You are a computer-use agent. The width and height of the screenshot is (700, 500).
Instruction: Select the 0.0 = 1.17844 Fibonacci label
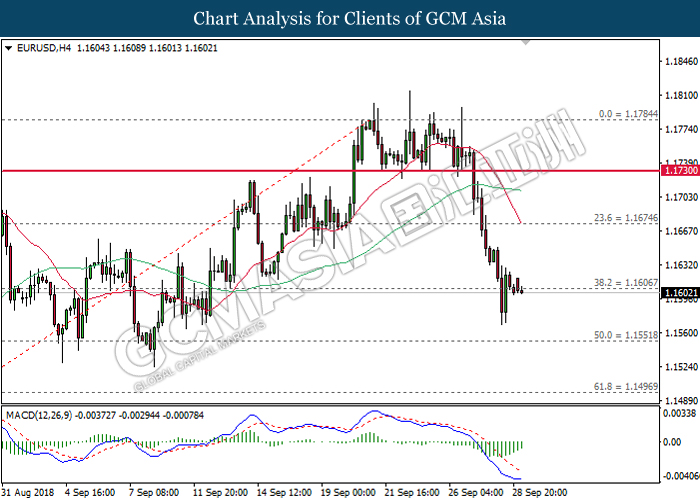tap(627, 114)
